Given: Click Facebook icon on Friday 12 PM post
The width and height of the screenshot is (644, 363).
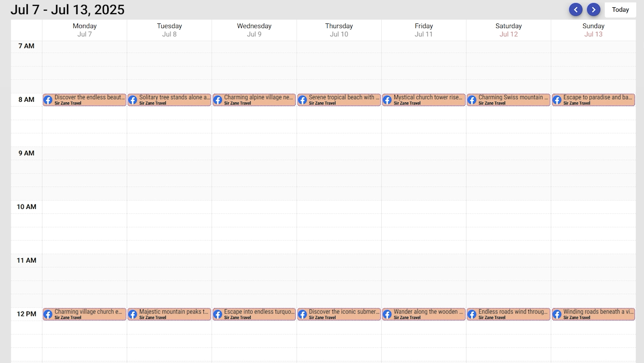Looking at the screenshot, I should pyautogui.click(x=387, y=314).
